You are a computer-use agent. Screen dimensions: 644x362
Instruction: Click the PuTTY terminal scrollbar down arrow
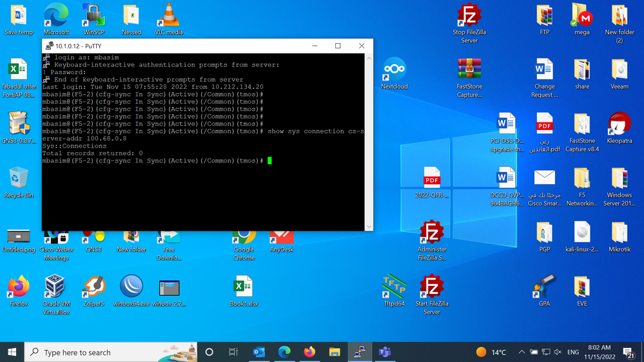tap(369, 226)
